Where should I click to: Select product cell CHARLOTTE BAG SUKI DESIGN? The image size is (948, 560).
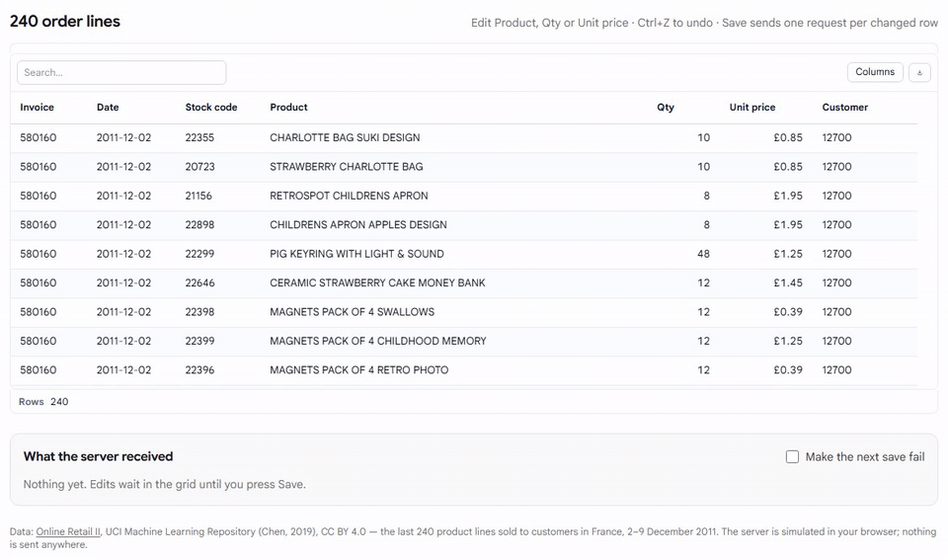tap(345, 138)
